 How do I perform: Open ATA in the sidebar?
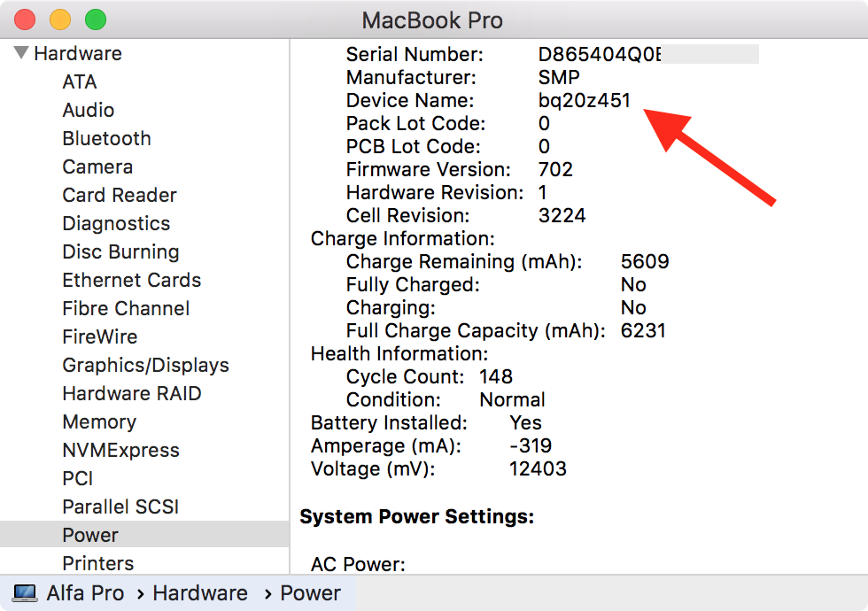click(80, 81)
